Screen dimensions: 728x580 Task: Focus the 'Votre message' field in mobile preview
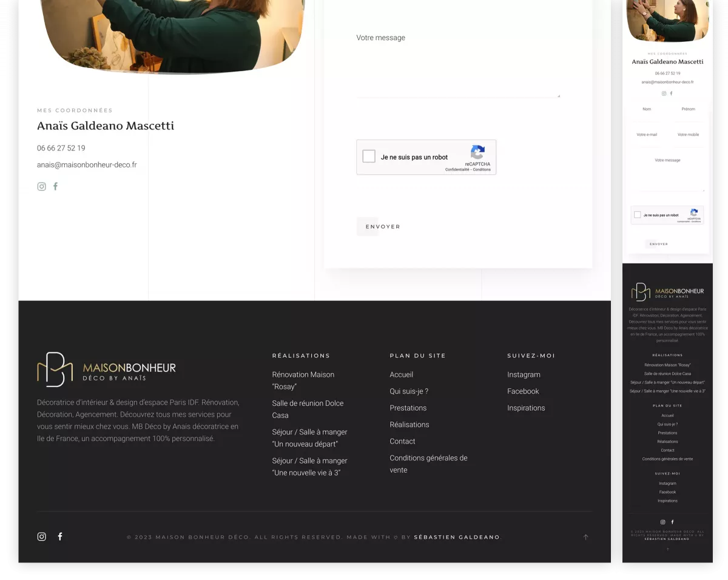[x=667, y=173]
